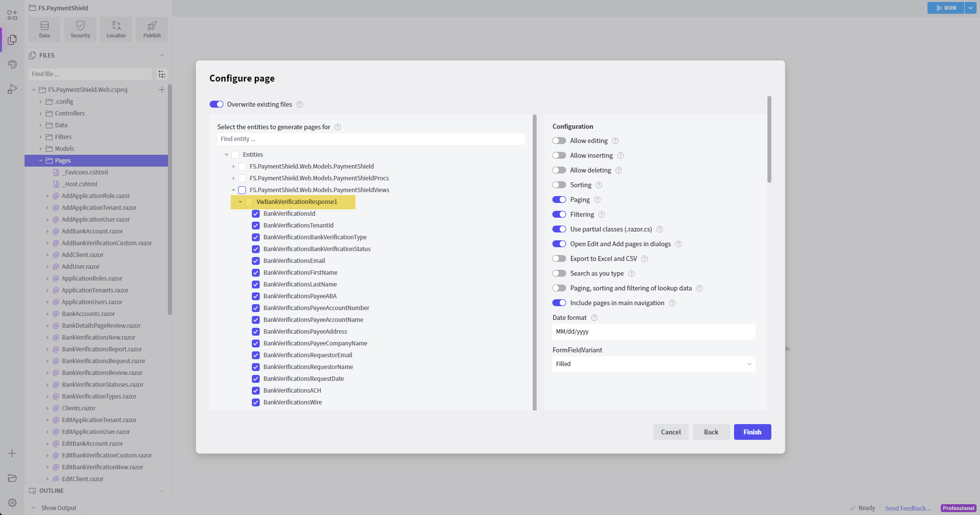Open the Send Feedback link

tap(908, 508)
